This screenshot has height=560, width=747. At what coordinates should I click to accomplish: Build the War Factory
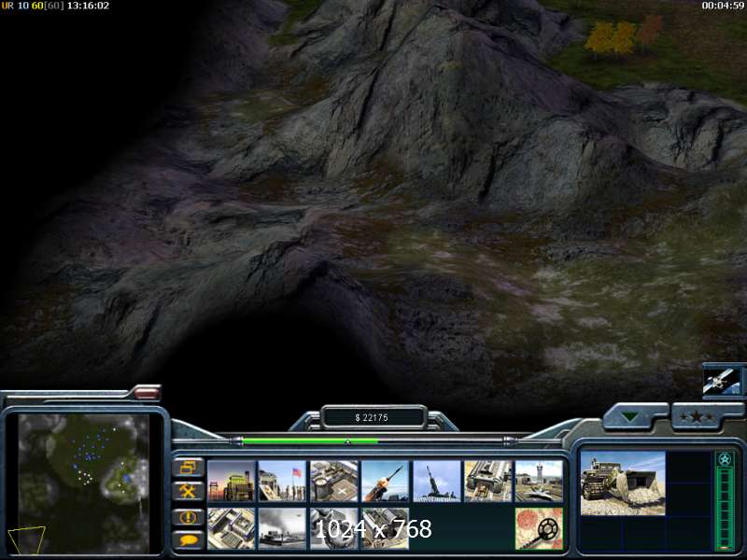click(487, 481)
